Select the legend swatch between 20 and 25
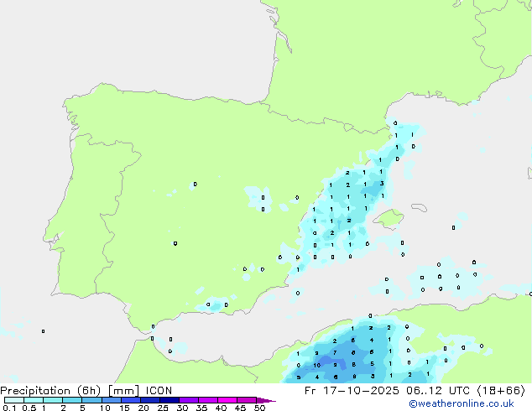 [x=149, y=400]
